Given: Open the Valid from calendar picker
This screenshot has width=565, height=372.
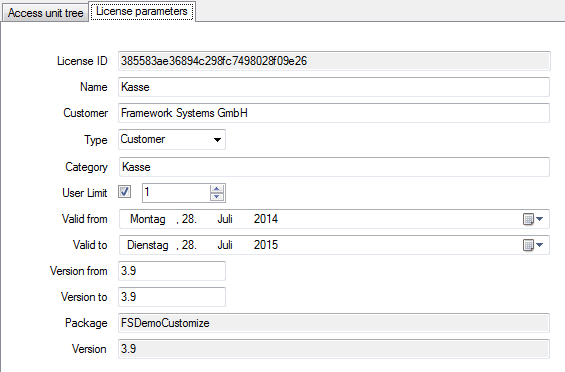Looking at the screenshot, I should click(x=533, y=219).
